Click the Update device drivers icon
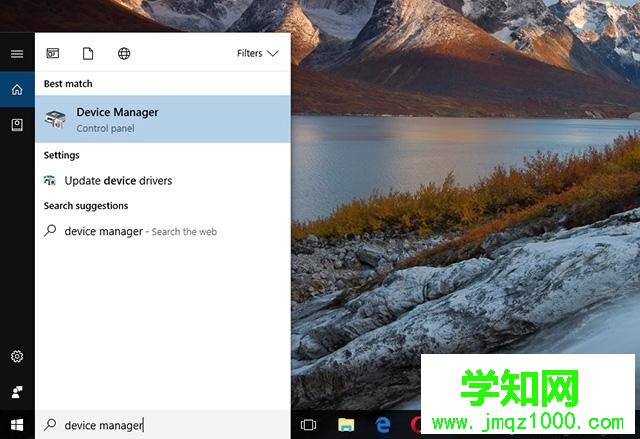Image resolution: width=640 pixels, height=439 pixels. click(50, 180)
